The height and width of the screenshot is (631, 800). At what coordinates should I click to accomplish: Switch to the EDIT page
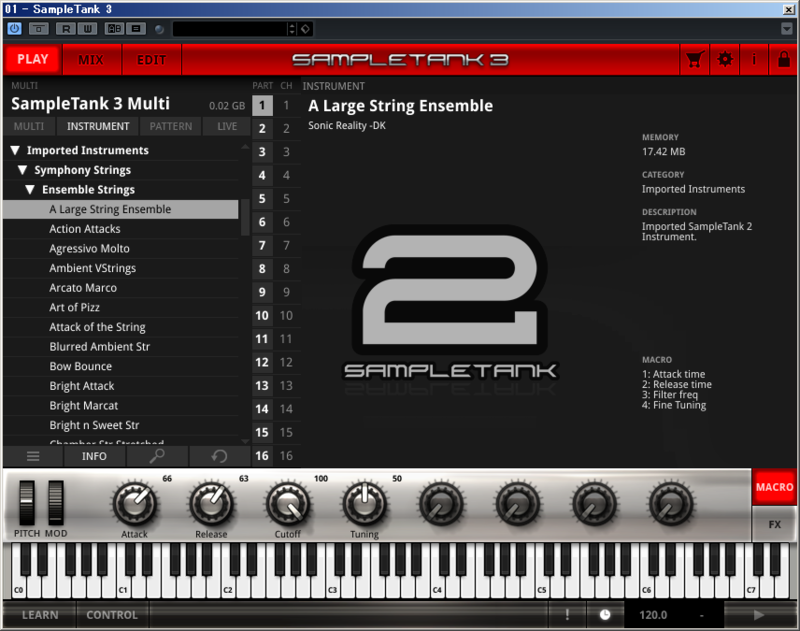(x=152, y=60)
